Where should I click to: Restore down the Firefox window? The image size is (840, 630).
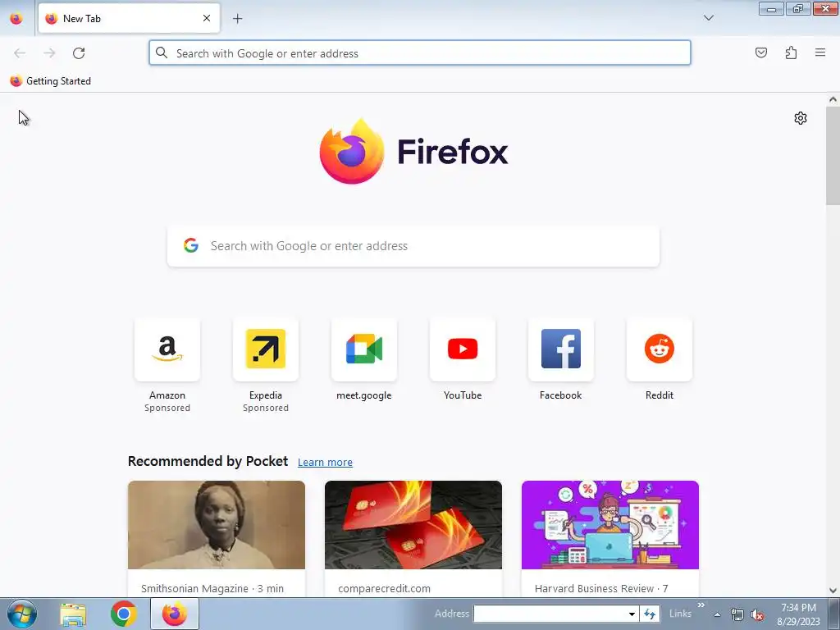click(798, 8)
